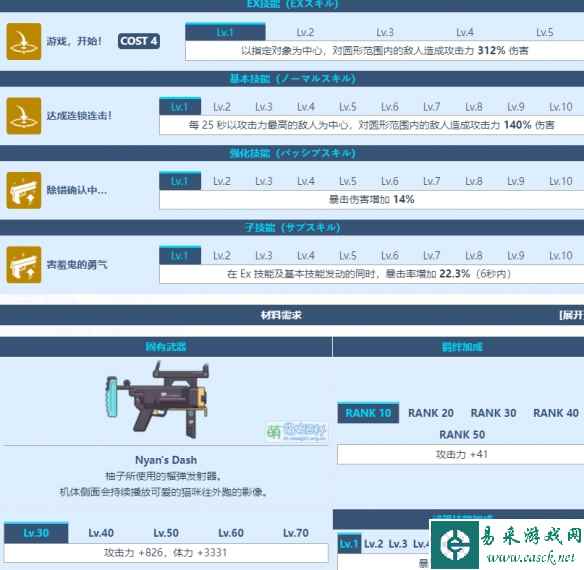Select Lv.4 tab of 害羞鬼的勇气 skill

click(306, 256)
